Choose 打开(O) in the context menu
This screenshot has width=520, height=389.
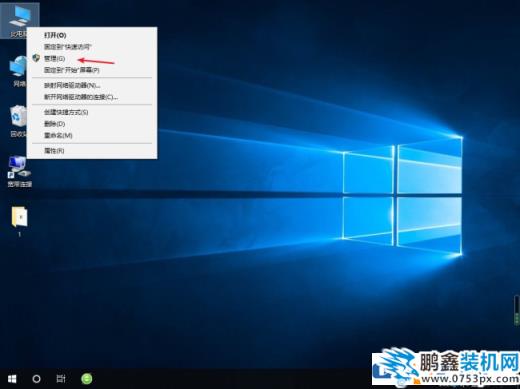pos(92,35)
